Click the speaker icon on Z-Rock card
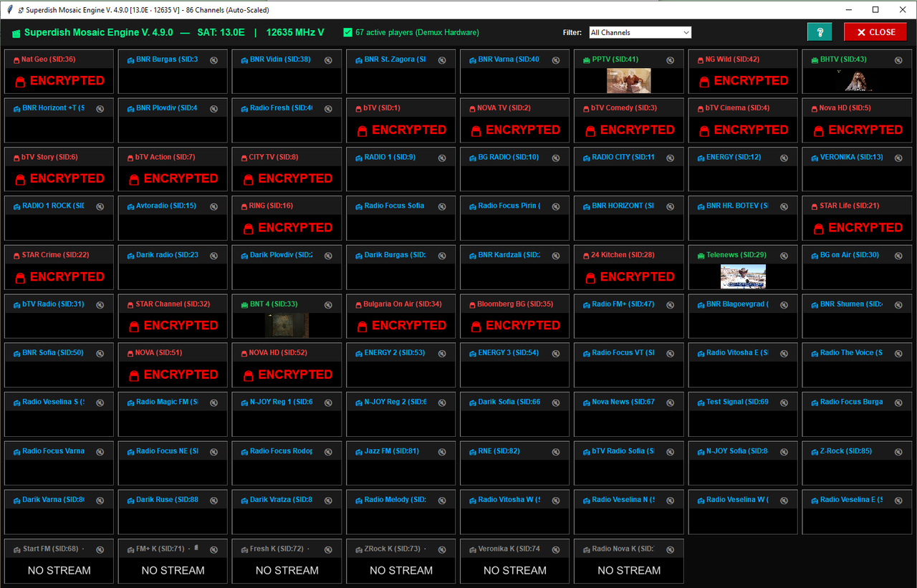 898,452
